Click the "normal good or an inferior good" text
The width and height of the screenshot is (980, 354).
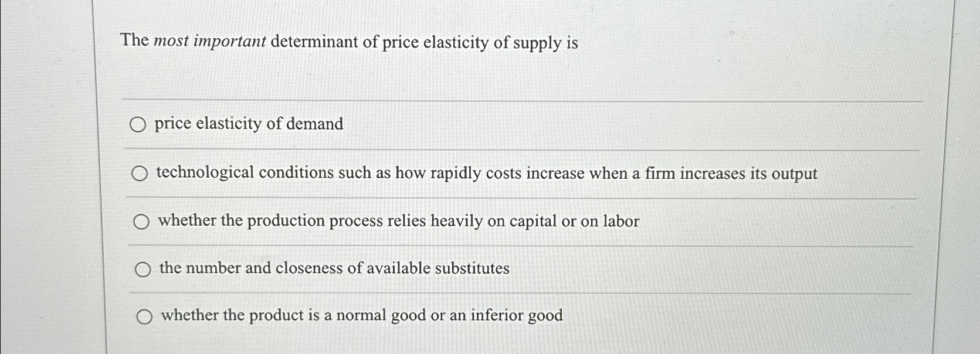coord(452,316)
